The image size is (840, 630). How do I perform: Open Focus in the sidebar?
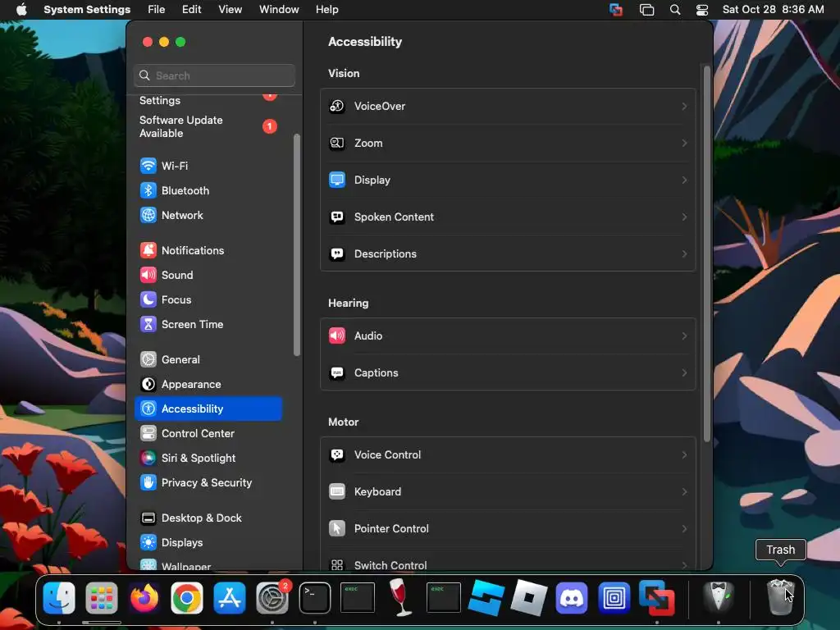[208, 300]
